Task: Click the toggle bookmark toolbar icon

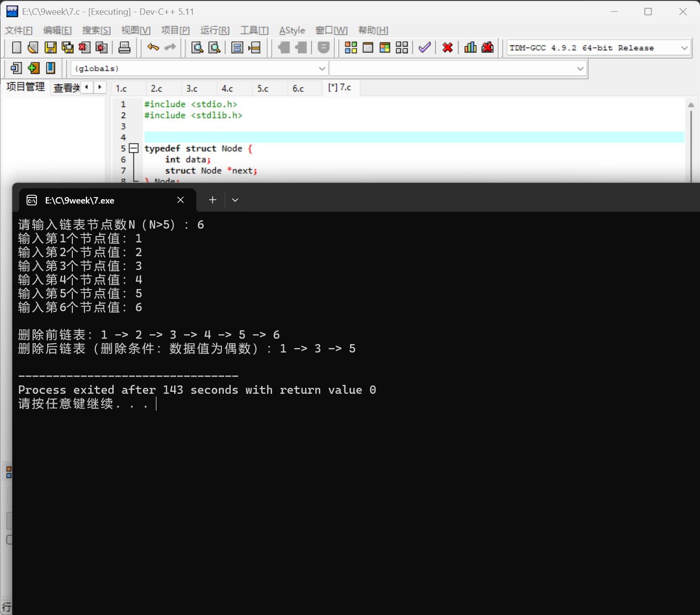Action: click(324, 48)
